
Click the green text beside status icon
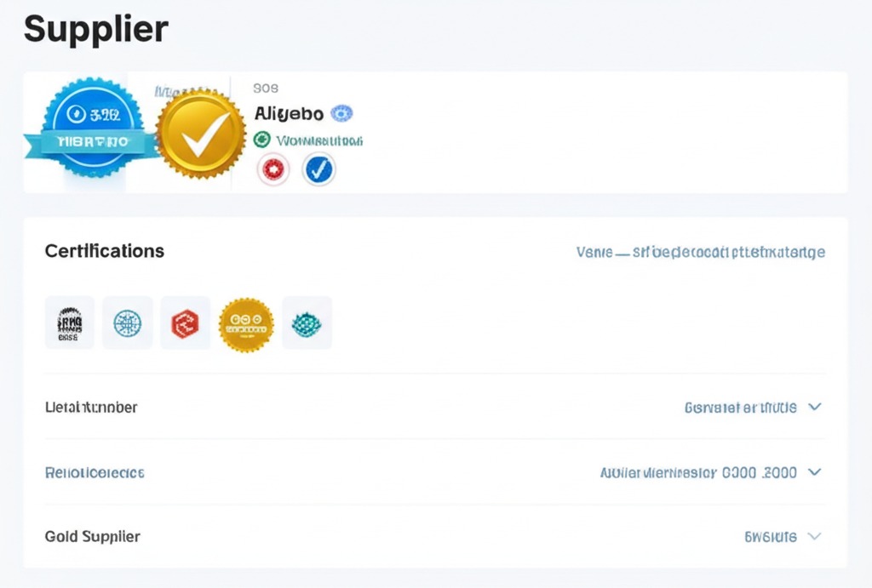click(319, 140)
